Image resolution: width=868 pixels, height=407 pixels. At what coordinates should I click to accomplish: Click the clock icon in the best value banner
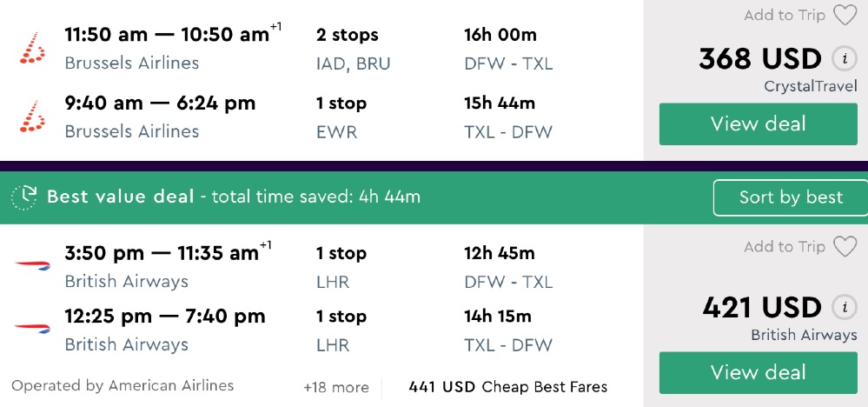(x=25, y=197)
